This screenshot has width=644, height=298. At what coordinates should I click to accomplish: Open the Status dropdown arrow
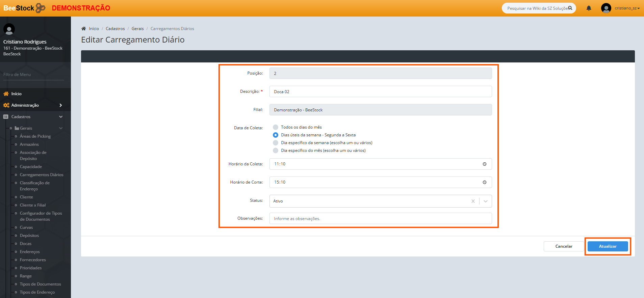[485, 201]
